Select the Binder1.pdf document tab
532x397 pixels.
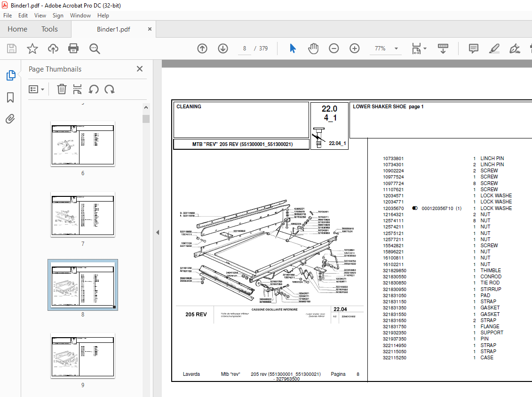coord(113,29)
